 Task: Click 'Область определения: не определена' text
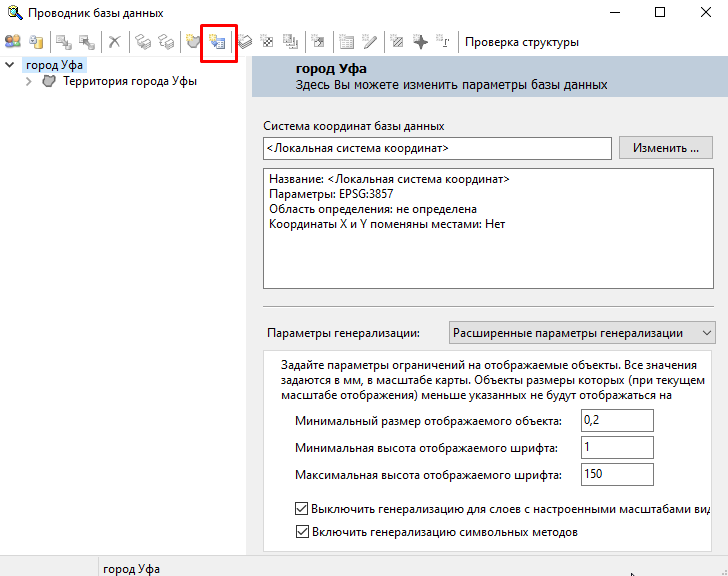click(373, 209)
